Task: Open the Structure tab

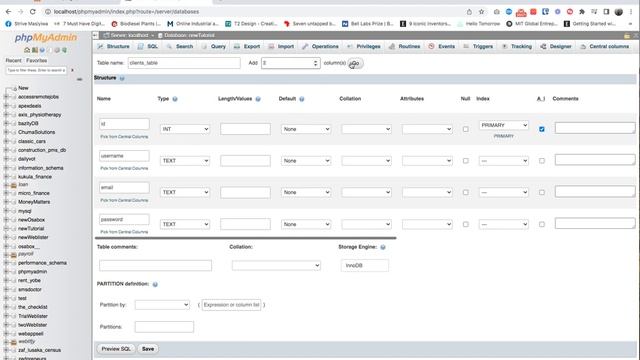Action: pyautogui.click(x=113, y=47)
